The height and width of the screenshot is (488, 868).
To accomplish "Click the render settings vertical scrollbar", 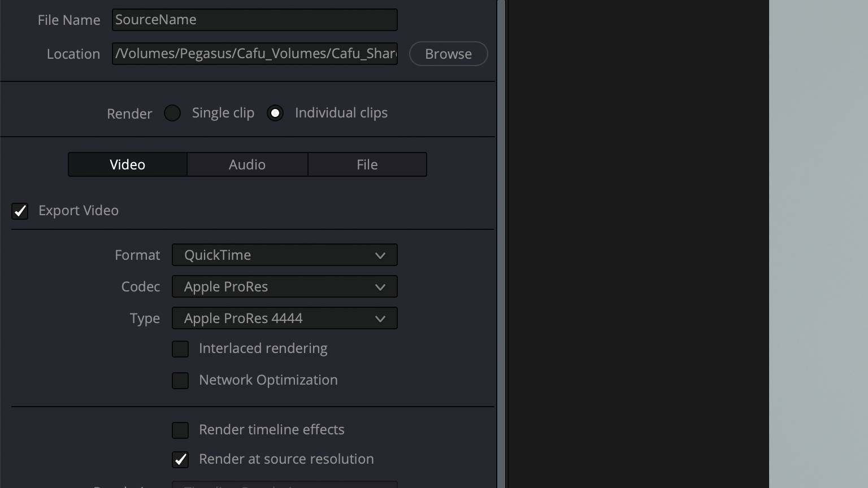I will [501, 244].
